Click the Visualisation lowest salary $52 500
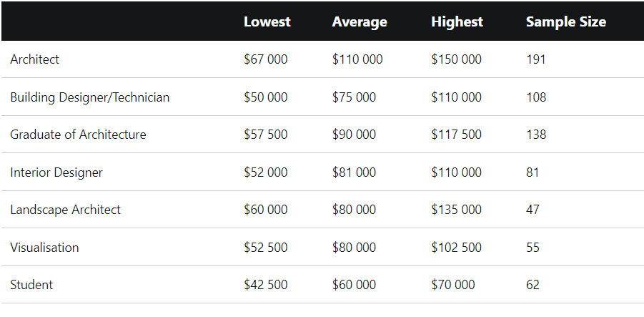 [x=266, y=248]
